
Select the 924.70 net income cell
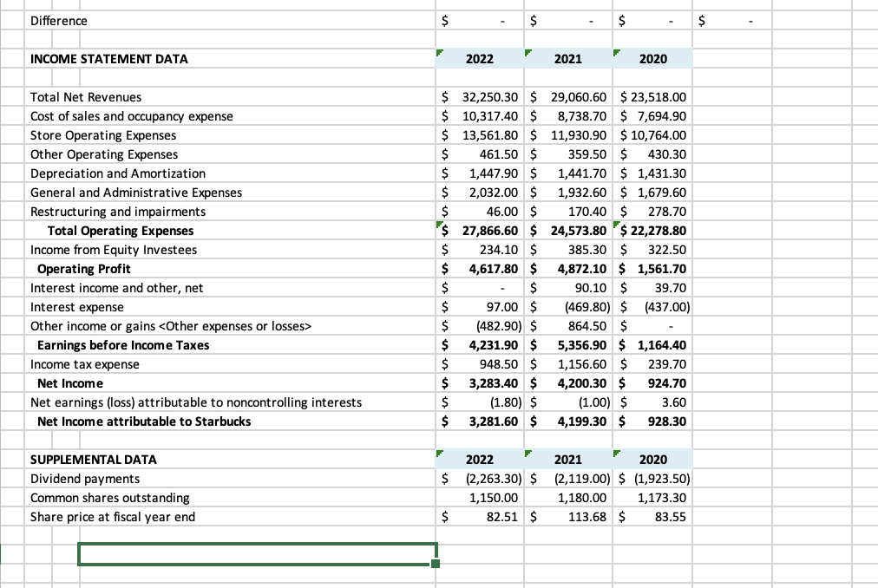coord(653,382)
